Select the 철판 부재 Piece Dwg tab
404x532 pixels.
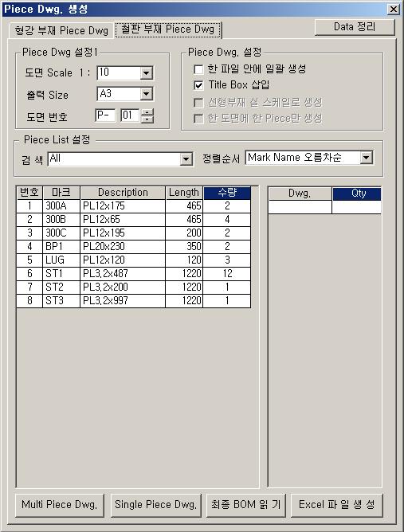[168, 29]
